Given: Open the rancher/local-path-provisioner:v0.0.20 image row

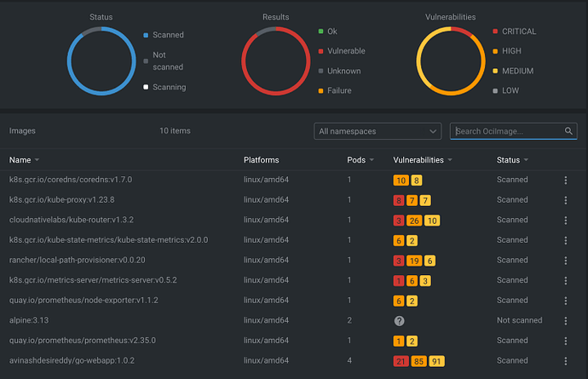Looking at the screenshot, I should 77,261.
